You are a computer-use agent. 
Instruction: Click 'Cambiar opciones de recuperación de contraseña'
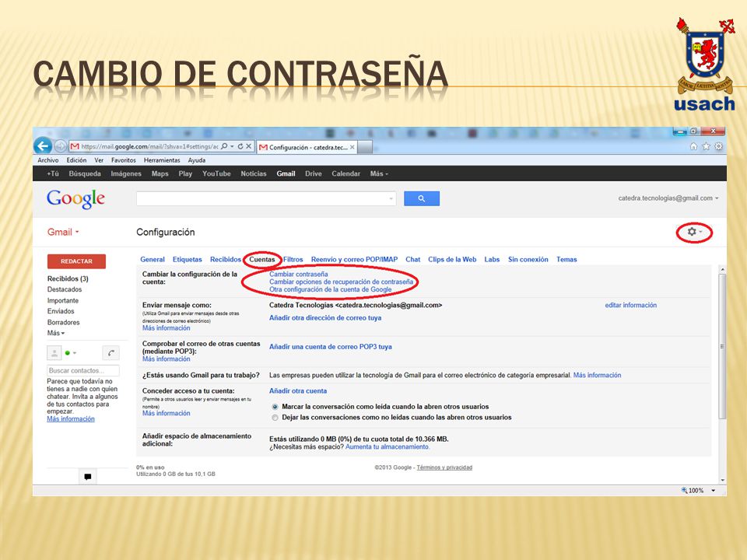[341, 282]
